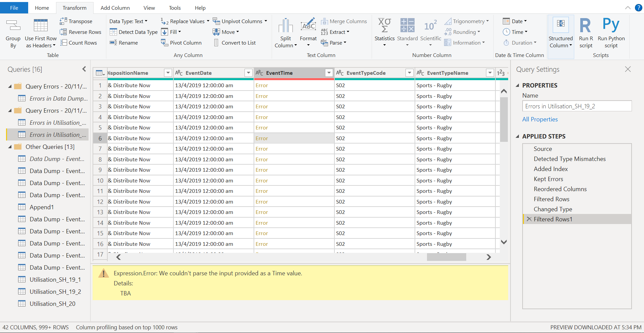644x333 pixels.
Task: Click the Pivot Column icon
Action: 164,43
